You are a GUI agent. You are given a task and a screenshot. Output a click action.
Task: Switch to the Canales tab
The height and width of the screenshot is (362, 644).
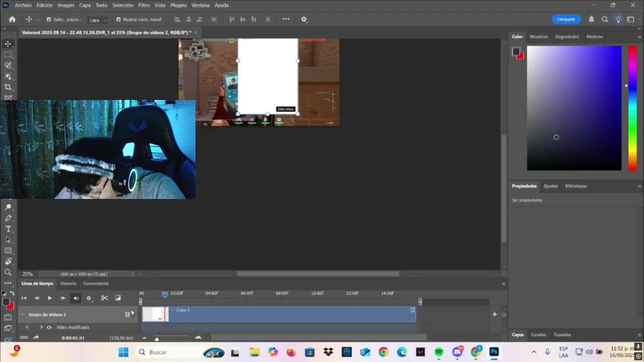(538, 335)
